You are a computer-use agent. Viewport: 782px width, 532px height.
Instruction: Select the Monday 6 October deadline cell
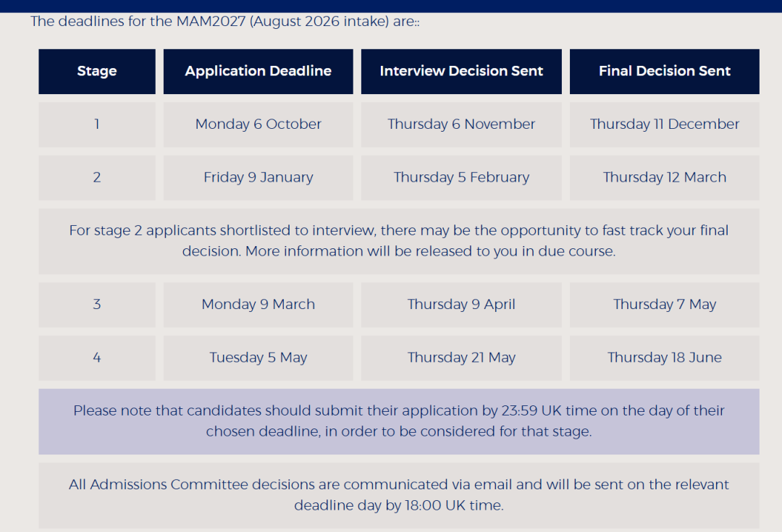click(258, 124)
